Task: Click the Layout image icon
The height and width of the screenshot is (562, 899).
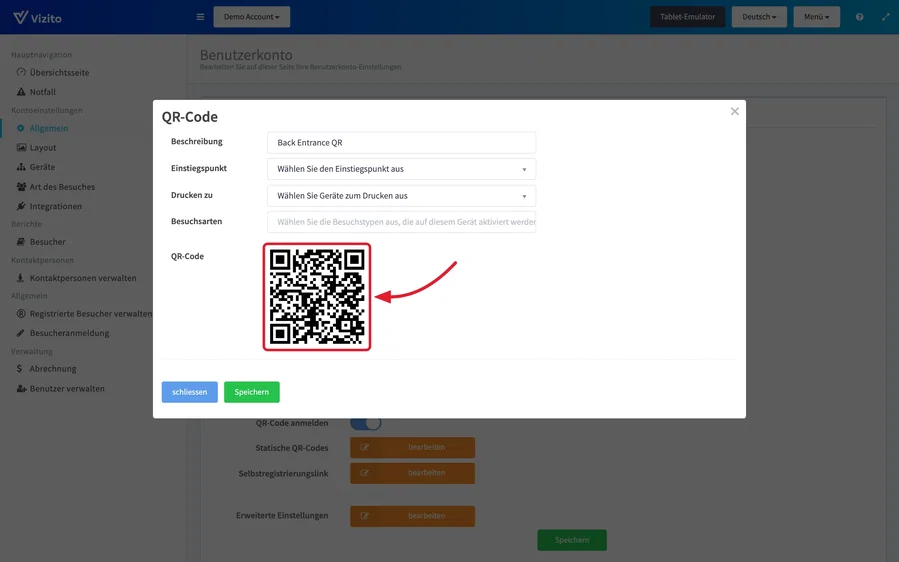Action: click(21, 147)
